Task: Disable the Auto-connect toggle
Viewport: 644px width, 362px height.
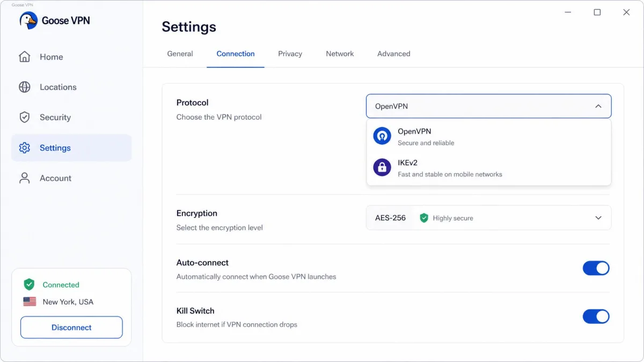Action: (x=596, y=268)
